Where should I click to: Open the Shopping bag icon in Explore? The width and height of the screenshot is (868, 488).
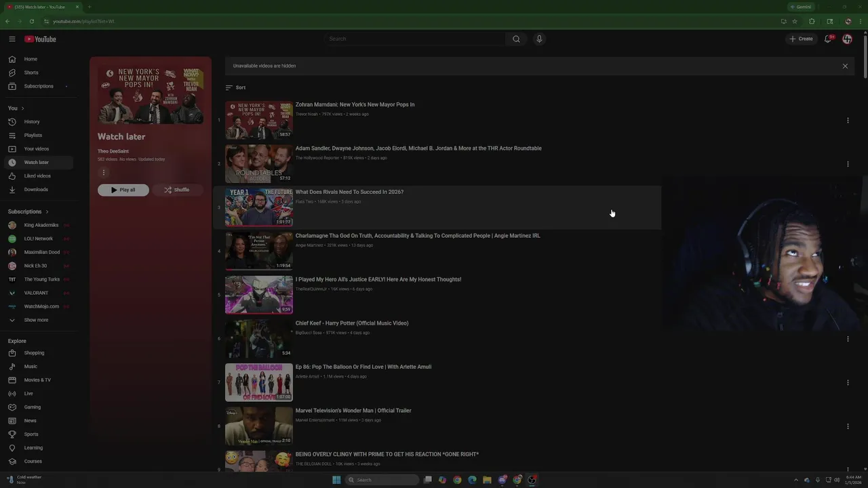[x=12, y=353]
